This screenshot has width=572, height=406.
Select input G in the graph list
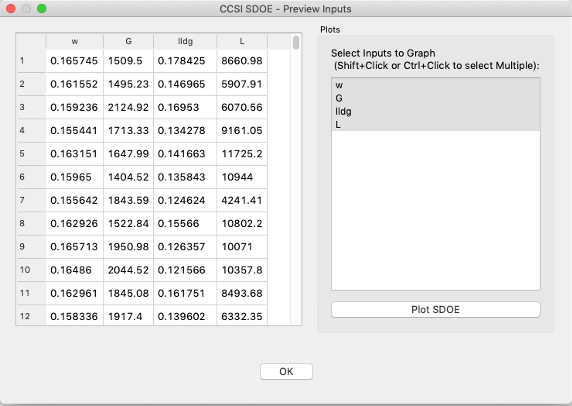[x=436, y=98]
